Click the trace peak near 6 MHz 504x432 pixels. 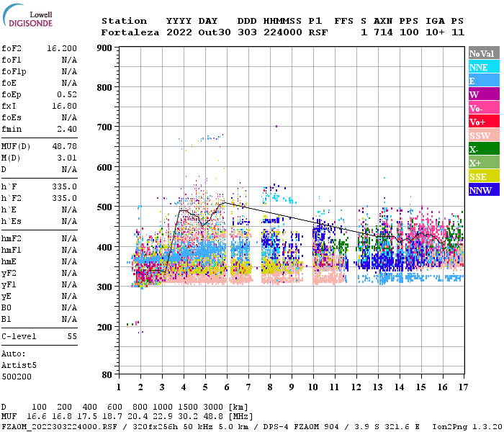(x=225, y=202)
